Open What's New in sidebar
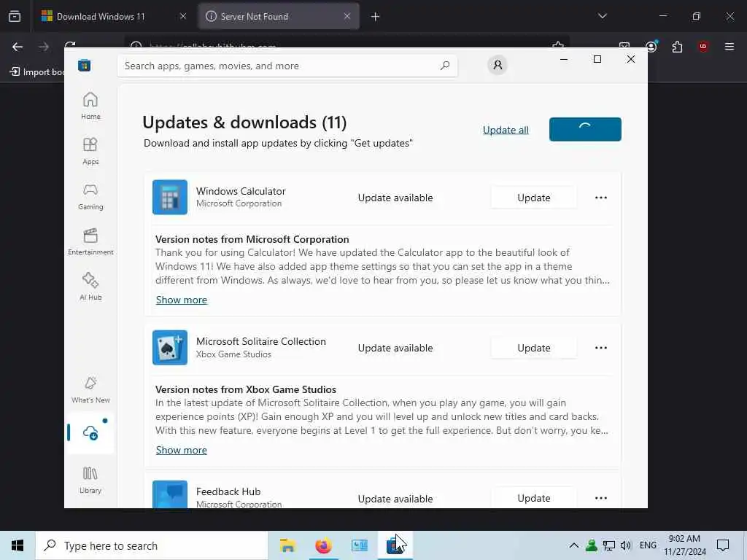 (x=90, y=389)
